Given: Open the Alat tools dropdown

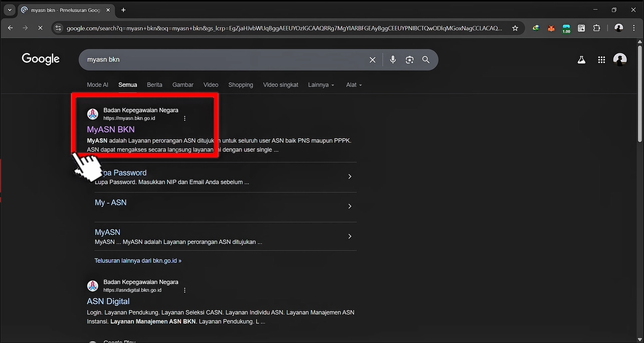Looking at the screenshot, I should pyautogui.click(x=354, y=85).
